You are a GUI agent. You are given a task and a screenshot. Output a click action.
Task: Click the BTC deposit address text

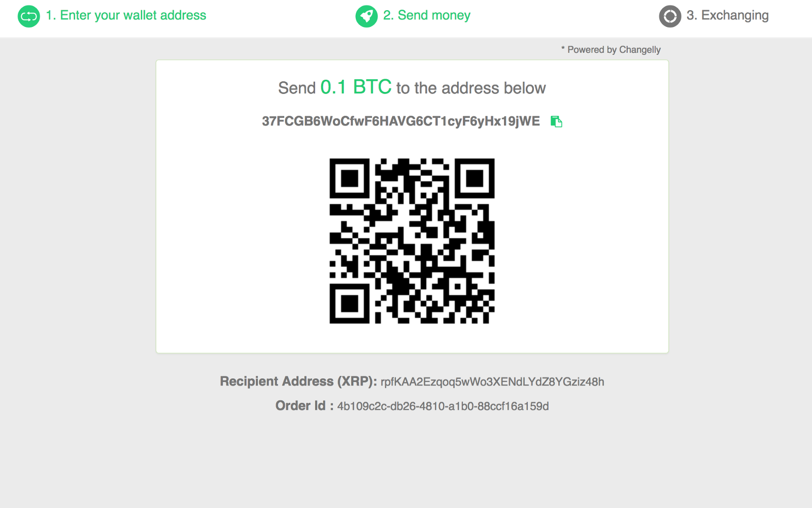[401, 121]
